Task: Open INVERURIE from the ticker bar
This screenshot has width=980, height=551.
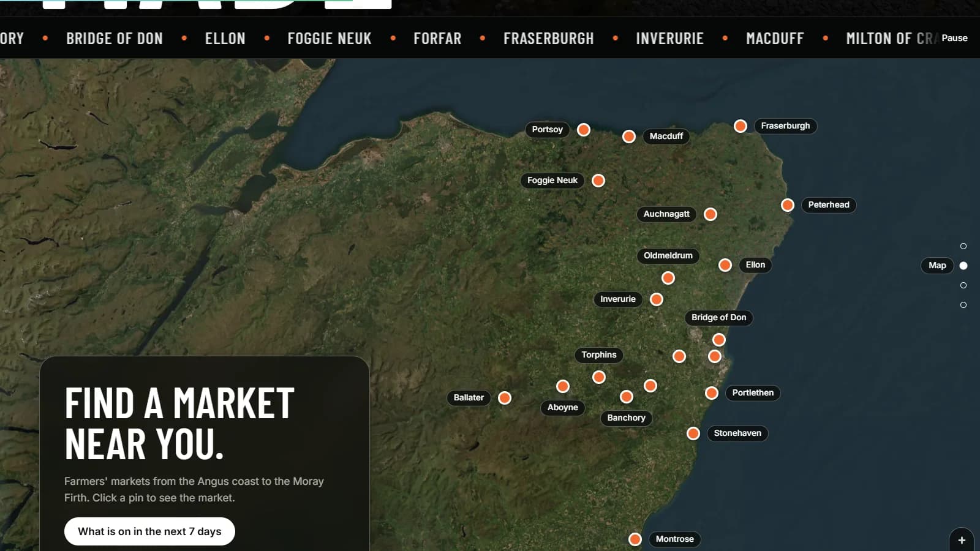Action: click(x=670, y=39)
